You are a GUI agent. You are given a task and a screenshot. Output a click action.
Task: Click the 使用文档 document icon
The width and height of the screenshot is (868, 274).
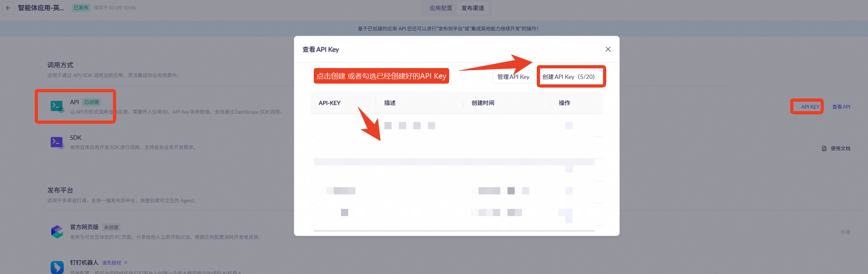[824, 148]
